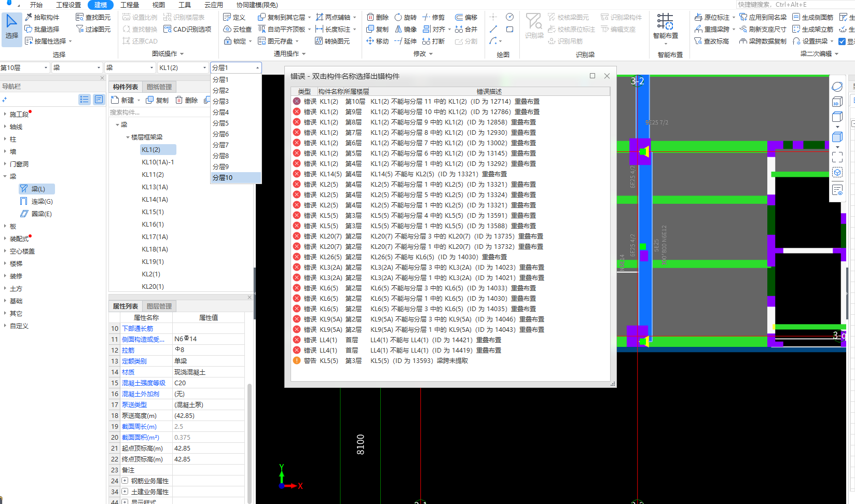Expand the 钢筋业务属性 row

(x=125, y=481)
